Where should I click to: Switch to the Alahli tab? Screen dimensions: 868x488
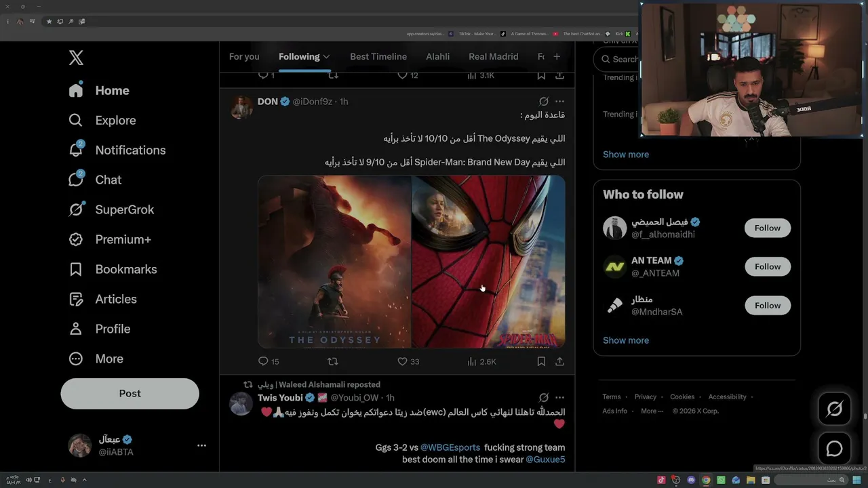coord(438,56)
